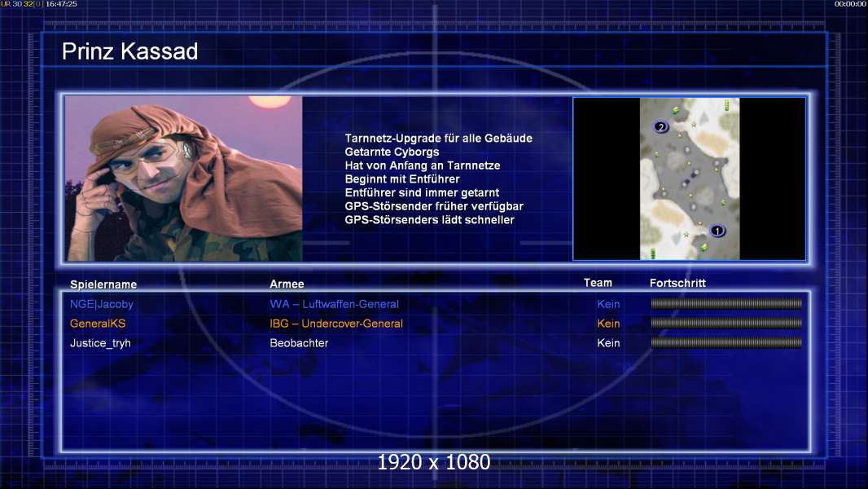The height and width of the screenshot is (489, 868).
Task: Click Justice_tryh's loading progress bar
Action: click(x=726, y=343)
